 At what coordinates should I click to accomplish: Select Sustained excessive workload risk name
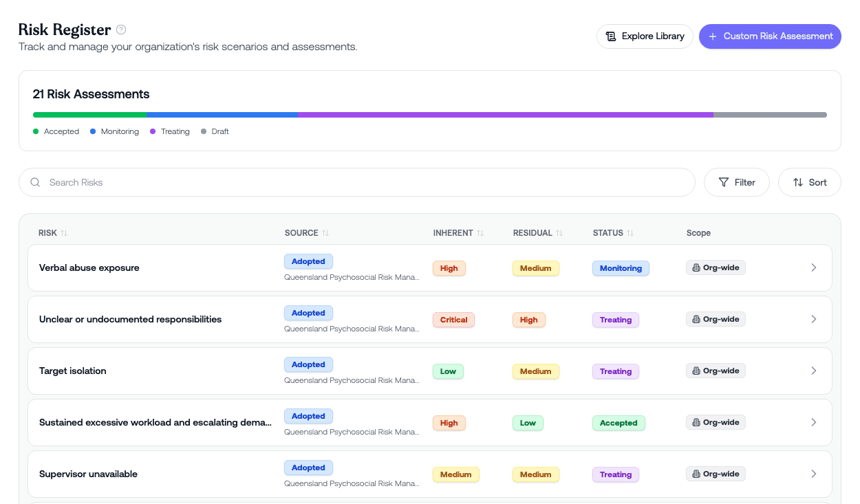155,423
